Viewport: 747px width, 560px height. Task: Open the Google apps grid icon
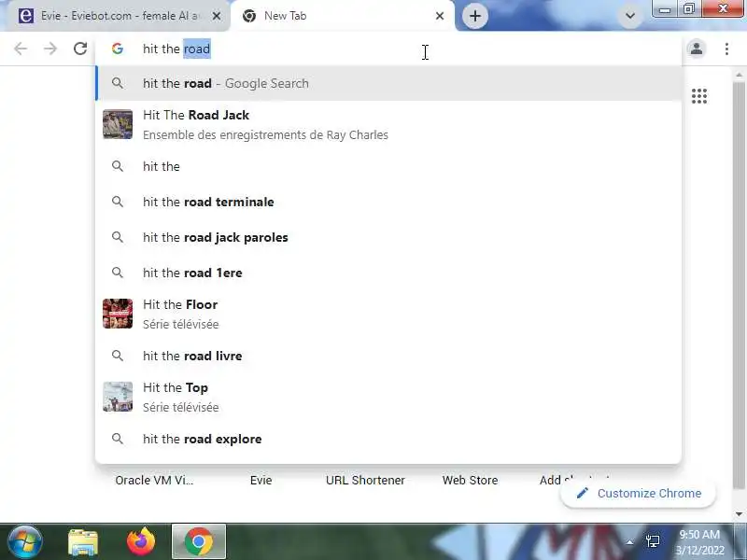pyautogui.click(x=698, y=96)
